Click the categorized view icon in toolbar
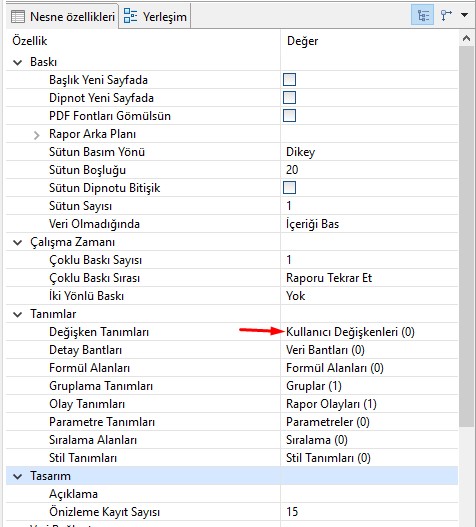 (x=423, y=15)
